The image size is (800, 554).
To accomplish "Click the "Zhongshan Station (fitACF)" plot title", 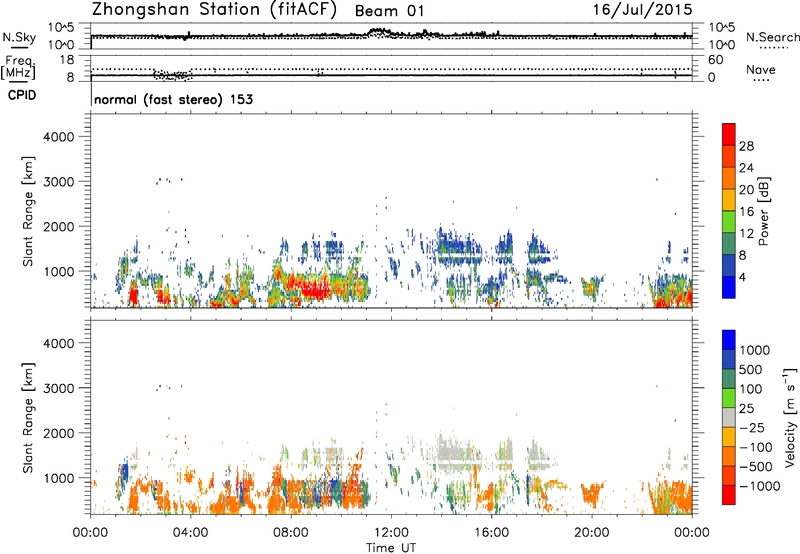I will [x=214, y=10].
